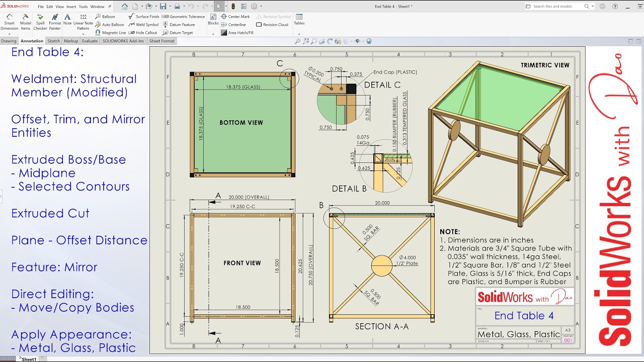Insert a Revision Cloud
The image size is (644, 362).
coord(272,25)
